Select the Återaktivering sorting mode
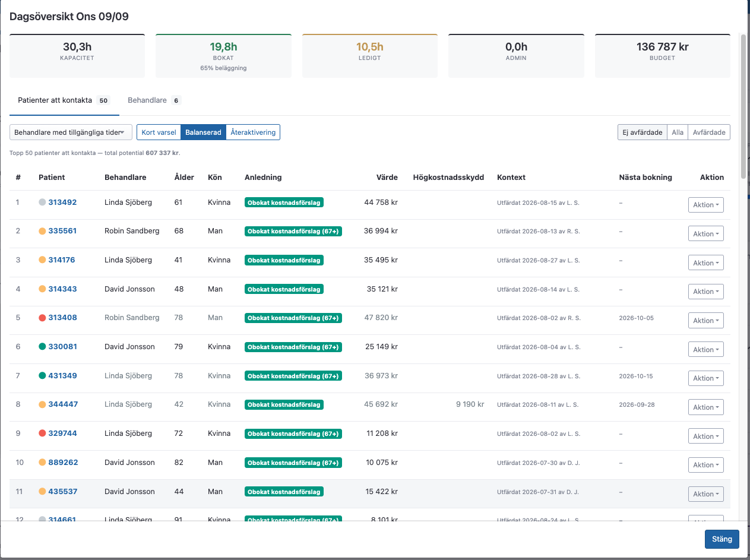This screenshot has width=750, height=560. point(253,132)
